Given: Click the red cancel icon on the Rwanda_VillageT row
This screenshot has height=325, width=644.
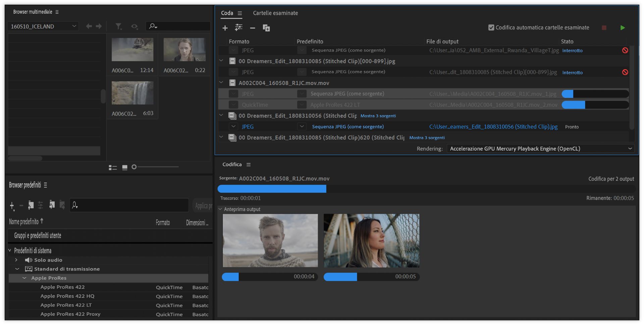Looking at the screenshot, I should (625, 50).
